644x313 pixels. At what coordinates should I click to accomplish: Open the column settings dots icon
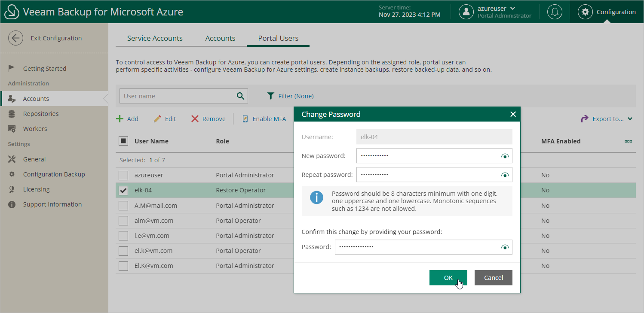point(628,141)
